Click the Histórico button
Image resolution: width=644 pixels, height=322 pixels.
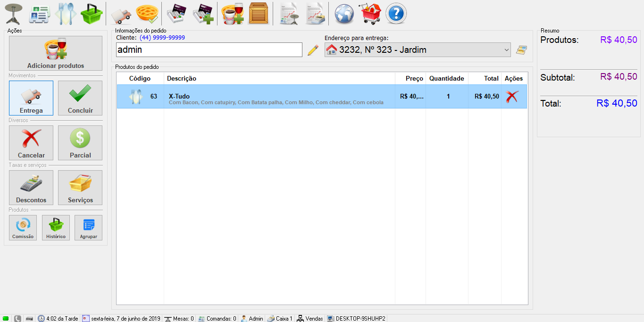(x=56, y=228)
